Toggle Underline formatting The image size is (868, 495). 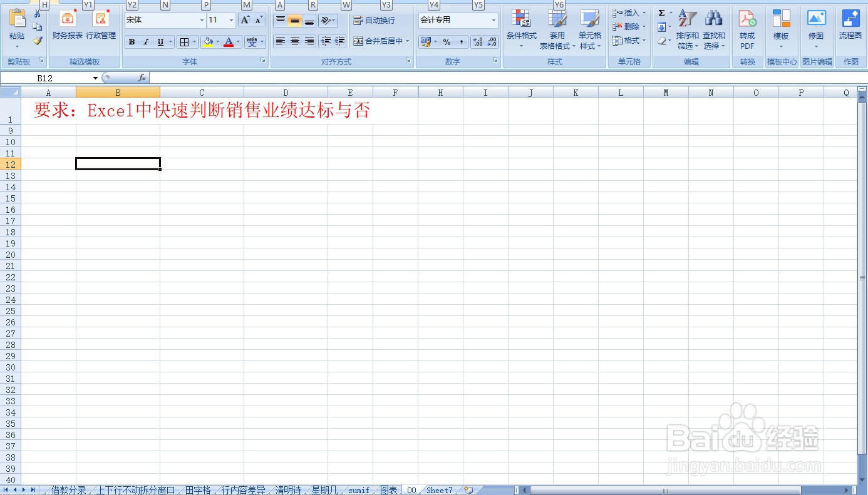point(161,42)
